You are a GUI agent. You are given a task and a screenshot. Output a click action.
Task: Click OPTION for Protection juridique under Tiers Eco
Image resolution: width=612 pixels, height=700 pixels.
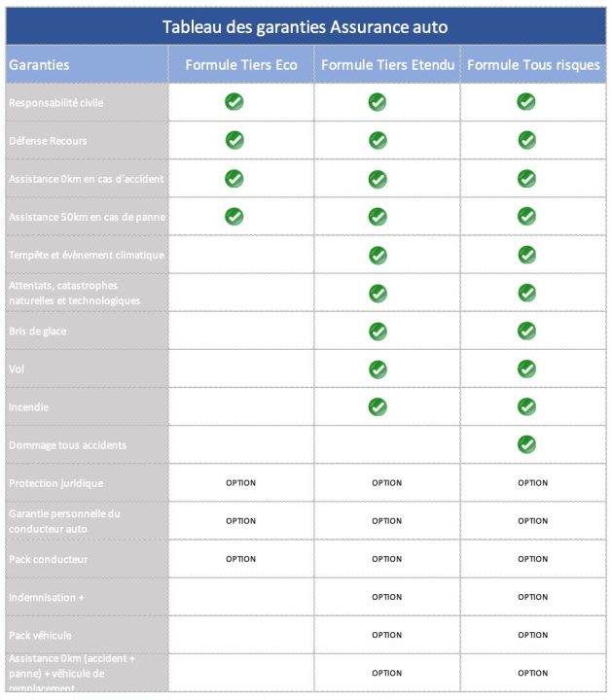pyautogui.click(x=240, y=483)
